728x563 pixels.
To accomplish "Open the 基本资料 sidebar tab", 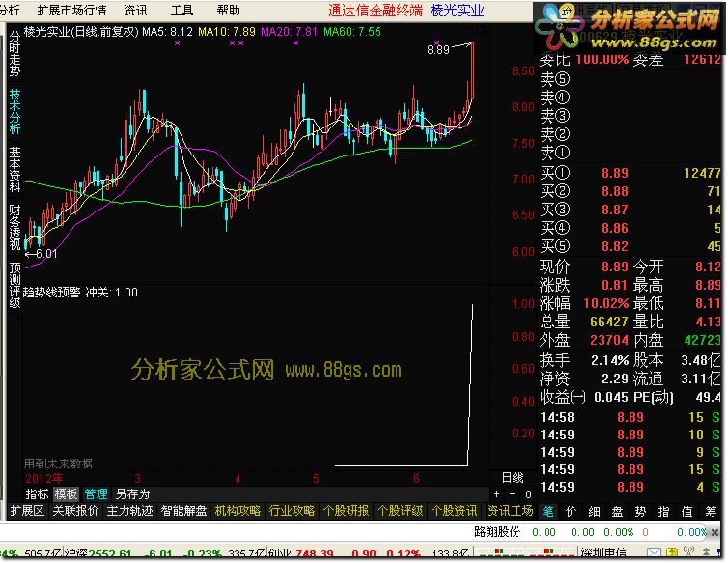I will coord(14,170).
